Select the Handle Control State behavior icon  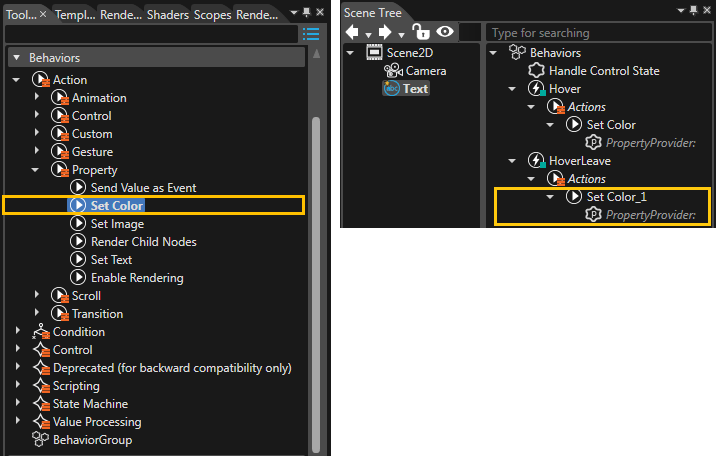click(536, 70)
